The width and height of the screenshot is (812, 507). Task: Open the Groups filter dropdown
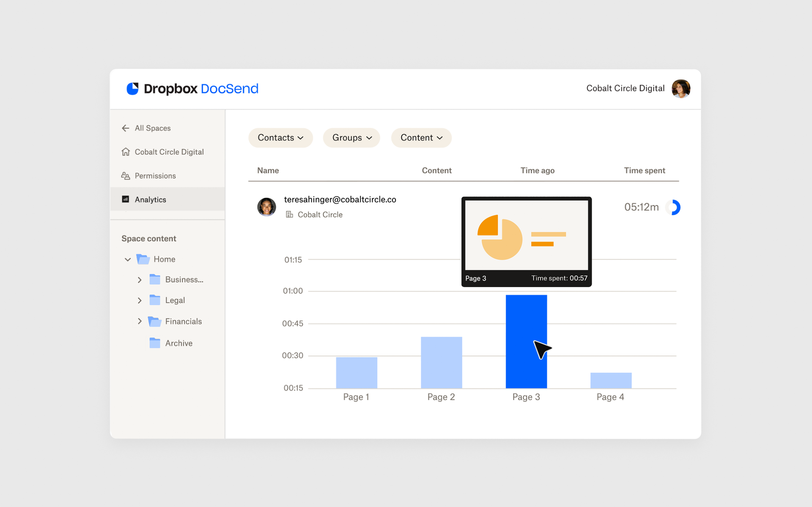tap(351, 138)
